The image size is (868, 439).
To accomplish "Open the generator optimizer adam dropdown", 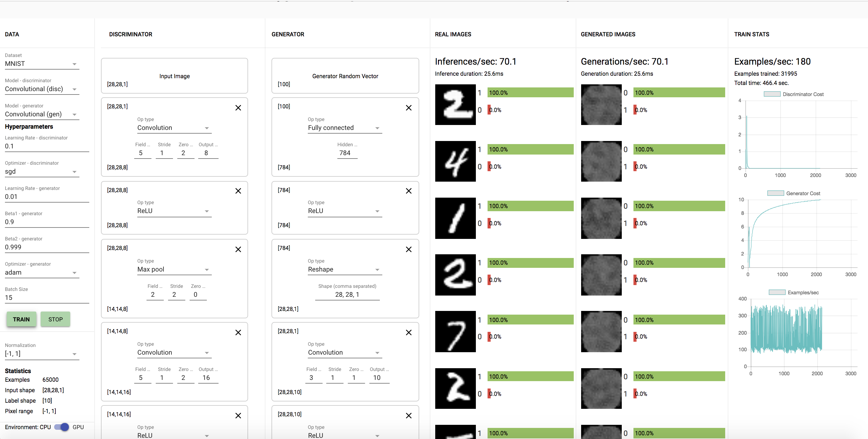I will coord(42,273).
